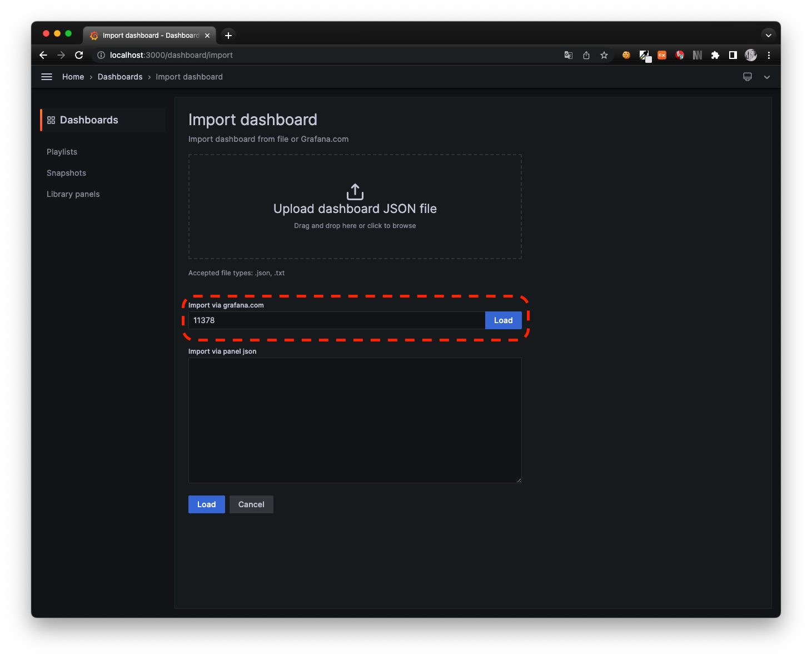Click 'Accepted file types: .json, .txt' text

tap(236, 273)
